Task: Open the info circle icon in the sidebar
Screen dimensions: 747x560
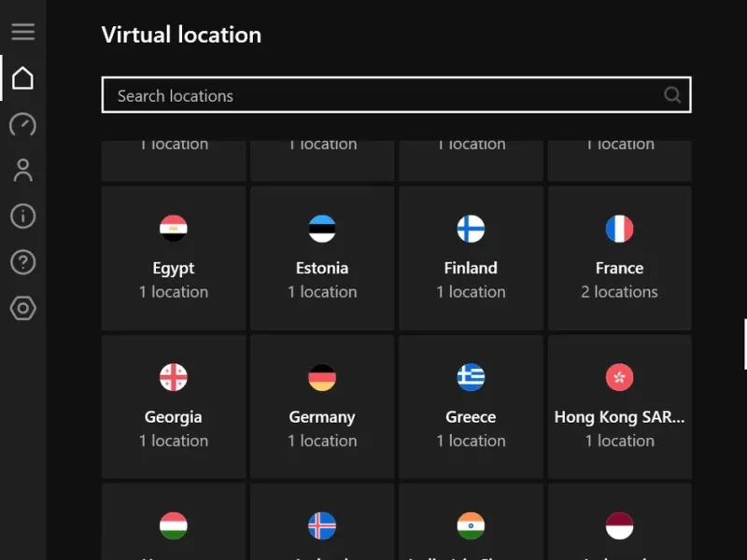Action: coord(22,217)
